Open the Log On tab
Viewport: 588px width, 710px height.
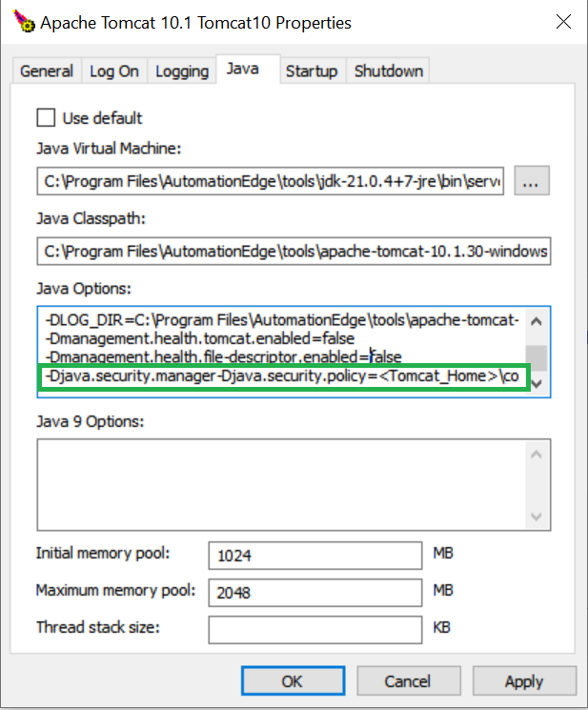(114, 71)
